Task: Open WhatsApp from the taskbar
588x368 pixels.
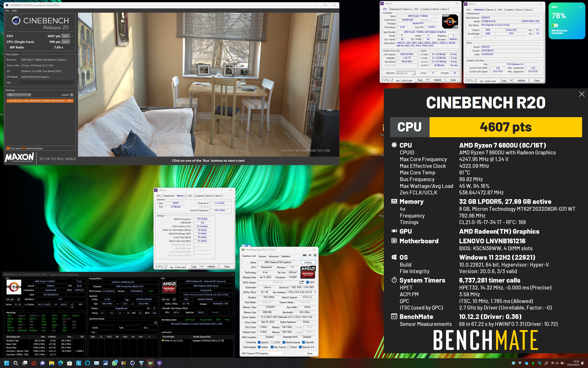Action: (x=115, y=363)
